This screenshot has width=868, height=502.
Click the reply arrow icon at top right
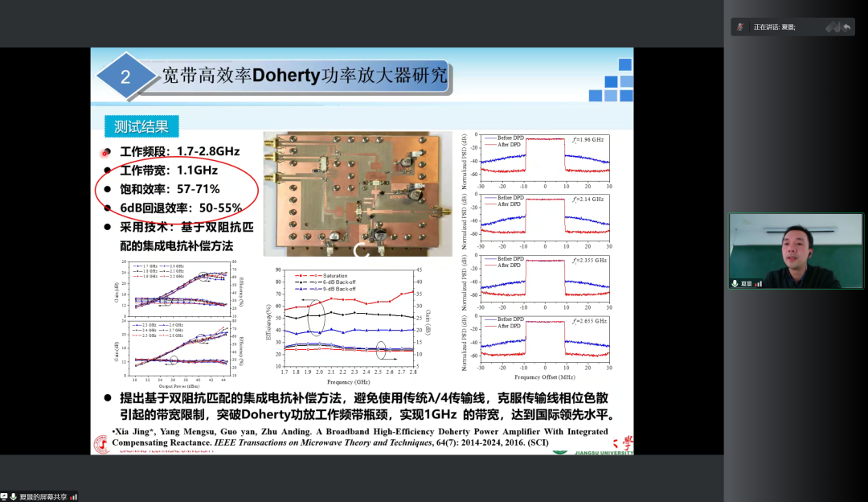[845, 27]
